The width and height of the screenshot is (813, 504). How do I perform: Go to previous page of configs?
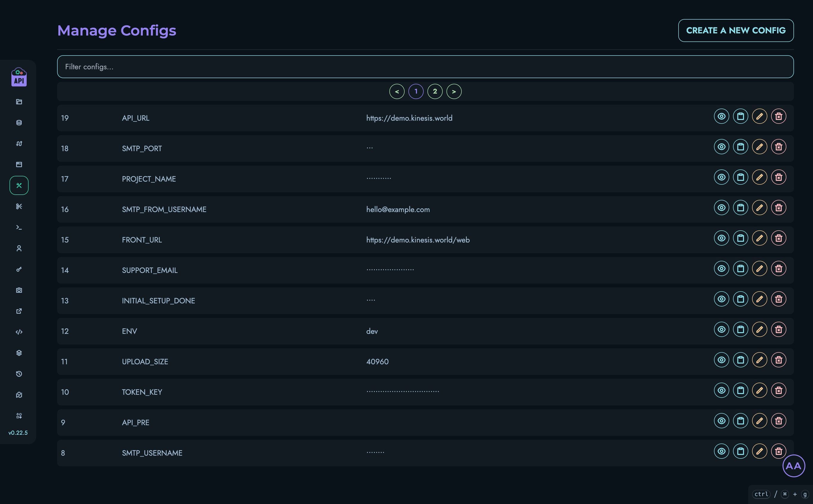(x=397, y=91)
